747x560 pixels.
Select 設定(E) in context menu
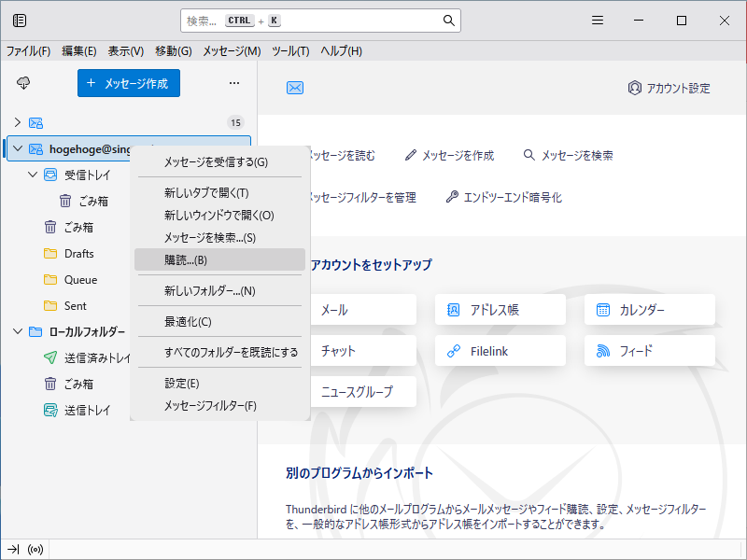pyautogui.click(x=219, y=384)
